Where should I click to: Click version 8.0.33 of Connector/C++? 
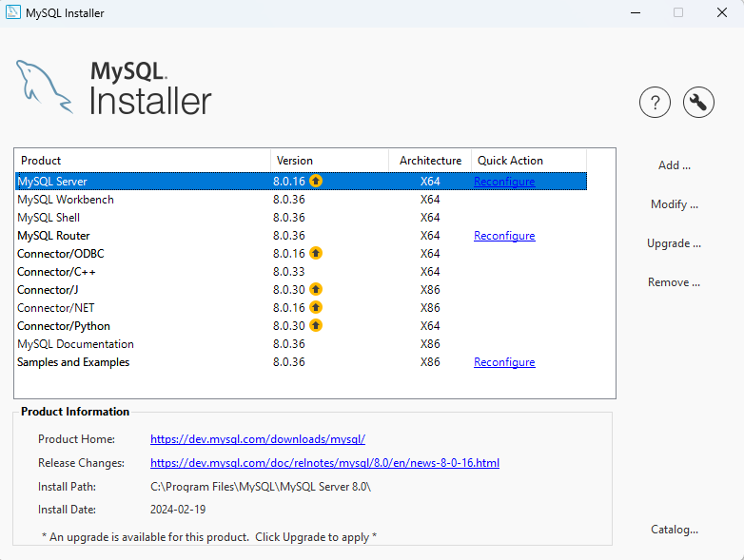289,272
